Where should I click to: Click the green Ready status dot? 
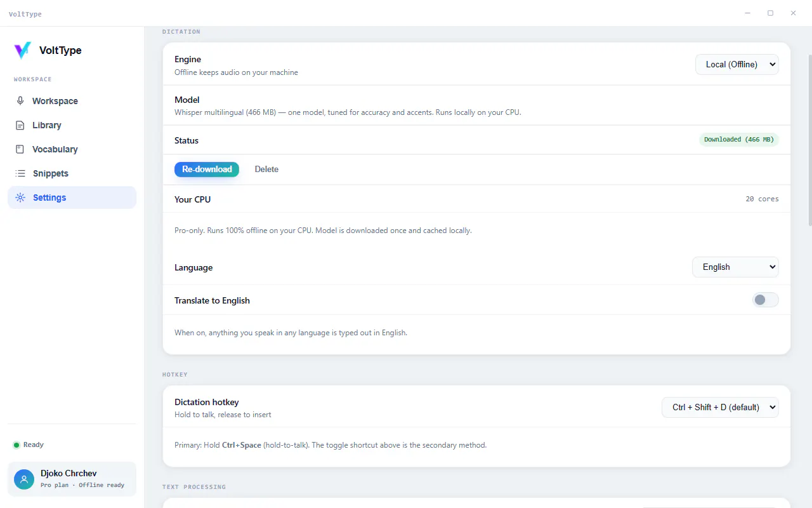(x=16, y=445)
